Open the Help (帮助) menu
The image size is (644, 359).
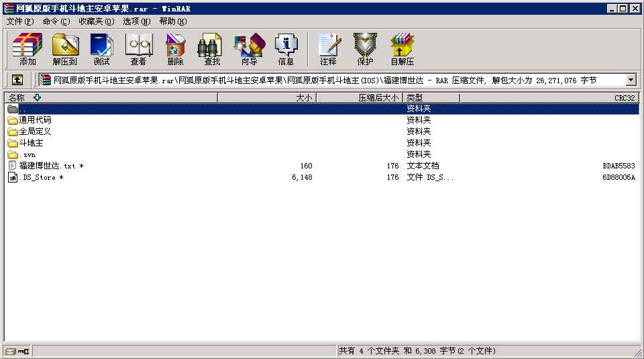pos(173,21)
